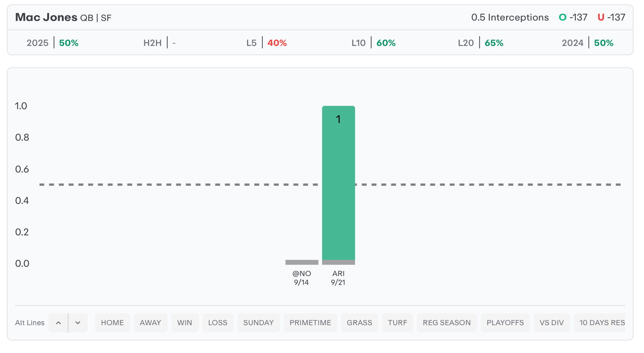644x353 pixels.
Task: Enable the 10 DAYS REST filter
Action: coord(601,323)
